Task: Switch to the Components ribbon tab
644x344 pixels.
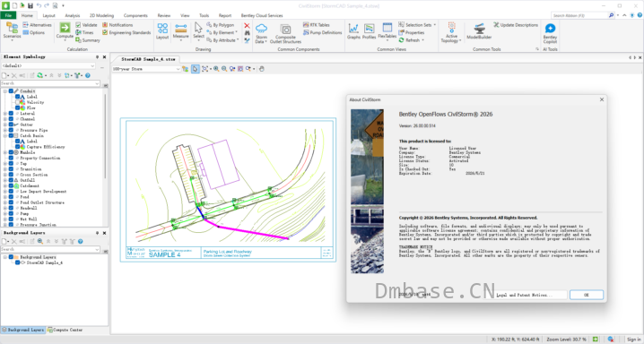Action: click(x=135, y=15)
